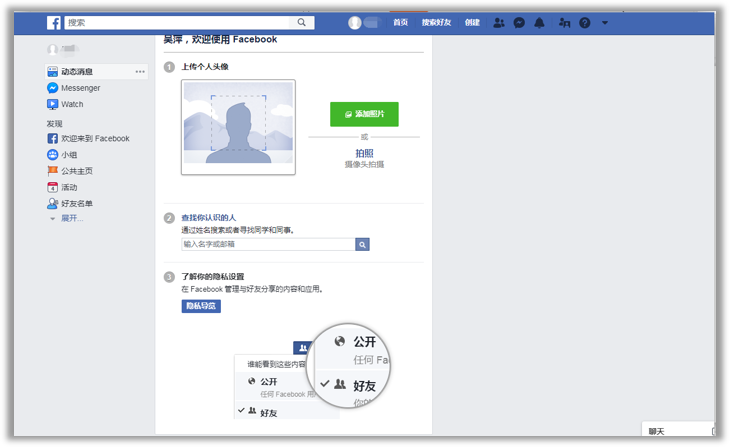730x447 pixels.
Task: Click 创建 in the top bar
Action: coord(472,22)
